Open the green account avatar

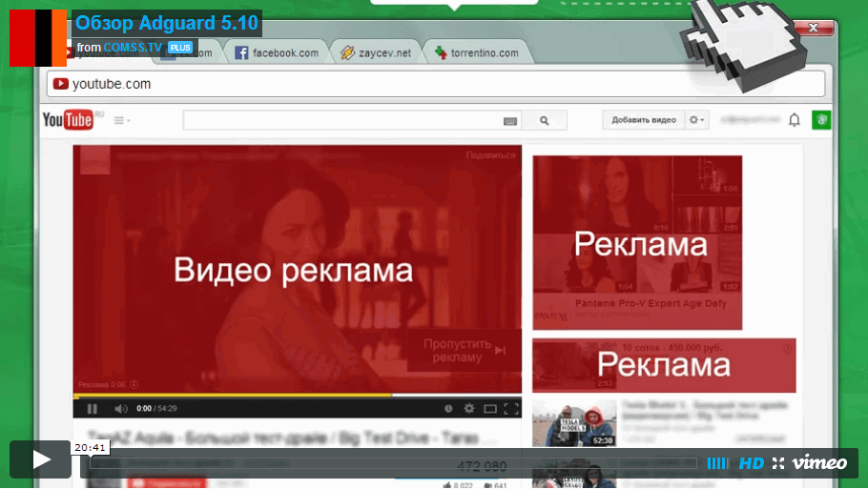821,119
